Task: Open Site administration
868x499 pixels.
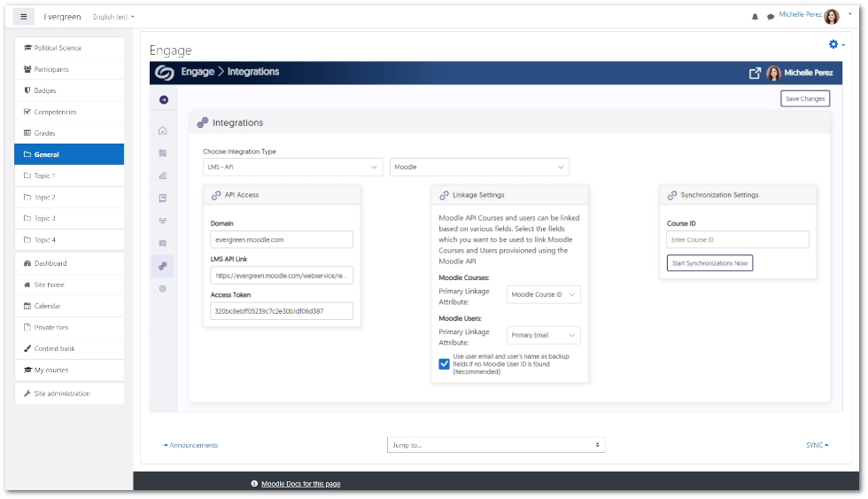Action: (69, 394)
